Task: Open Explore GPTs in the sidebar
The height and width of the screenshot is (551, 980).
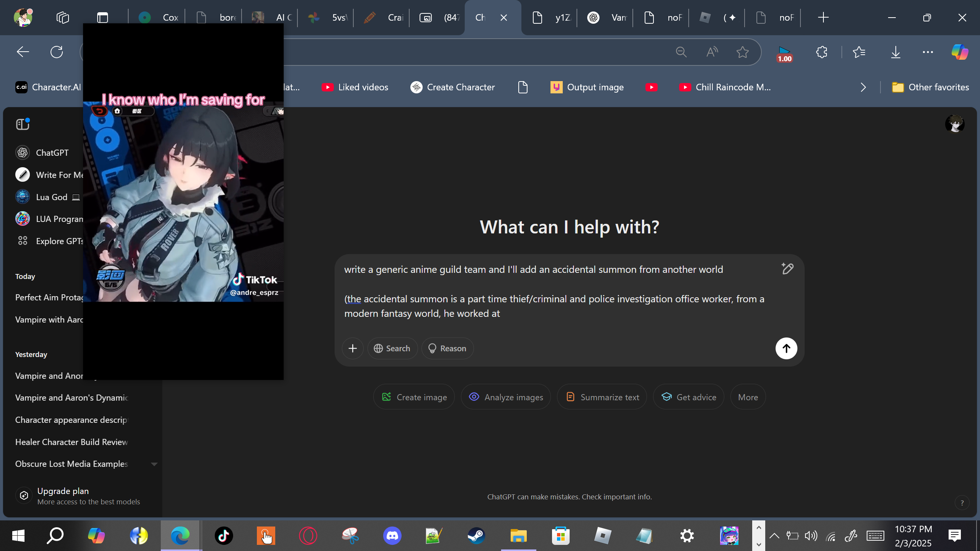Action: 49,241
